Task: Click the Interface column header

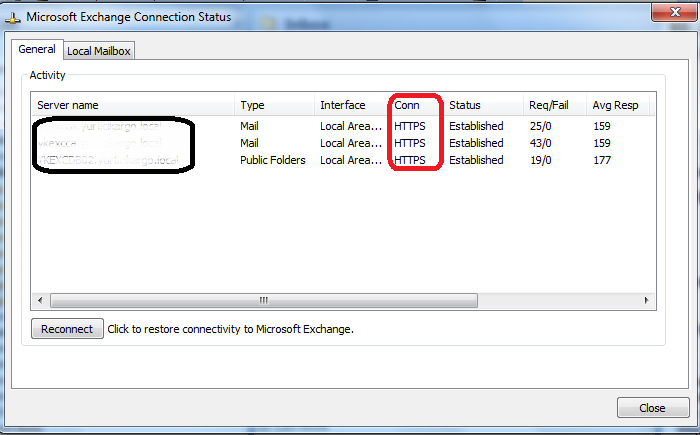Action: tap(351, 105)
